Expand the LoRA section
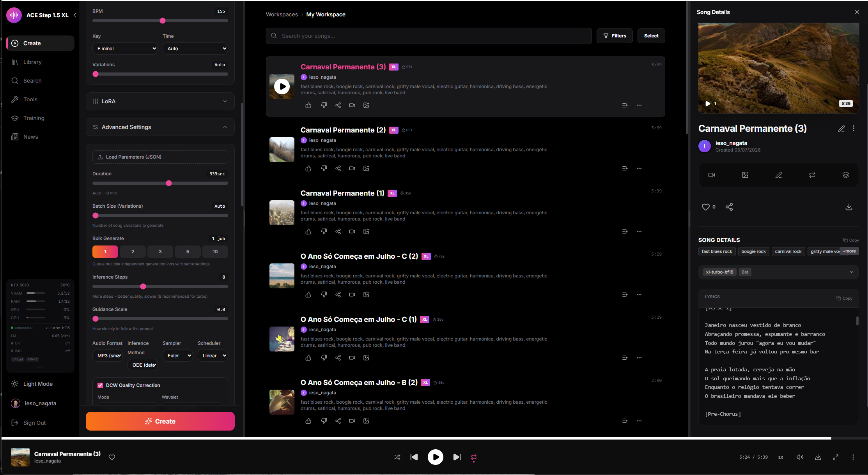This screenshot has width=868, height=475. point(160,101)
